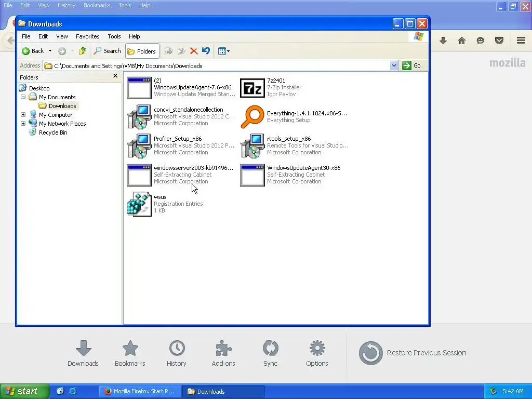Select the My Computer tree item

pyautogui.click(x=55, y=115)
